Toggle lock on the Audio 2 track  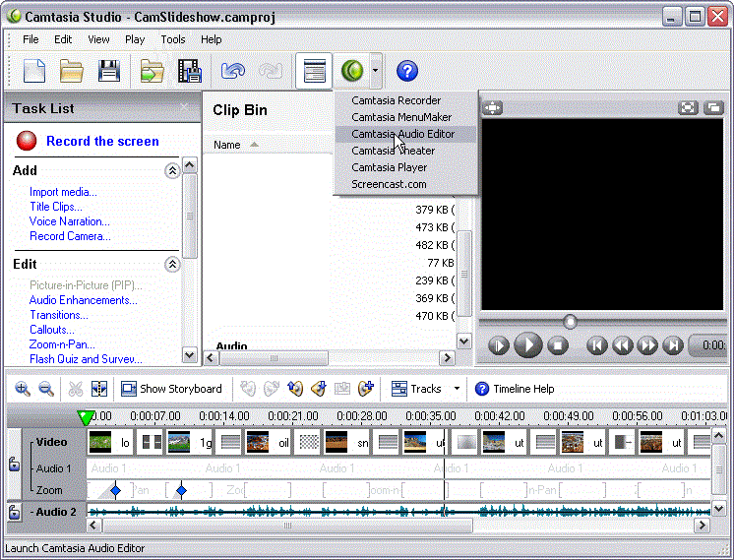pos(15,512)
